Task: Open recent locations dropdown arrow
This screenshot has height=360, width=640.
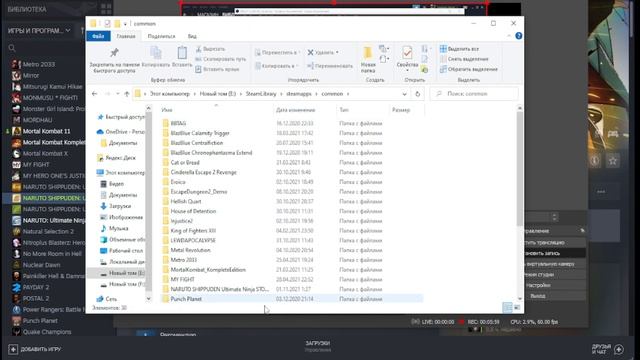Action: (118, 94)
